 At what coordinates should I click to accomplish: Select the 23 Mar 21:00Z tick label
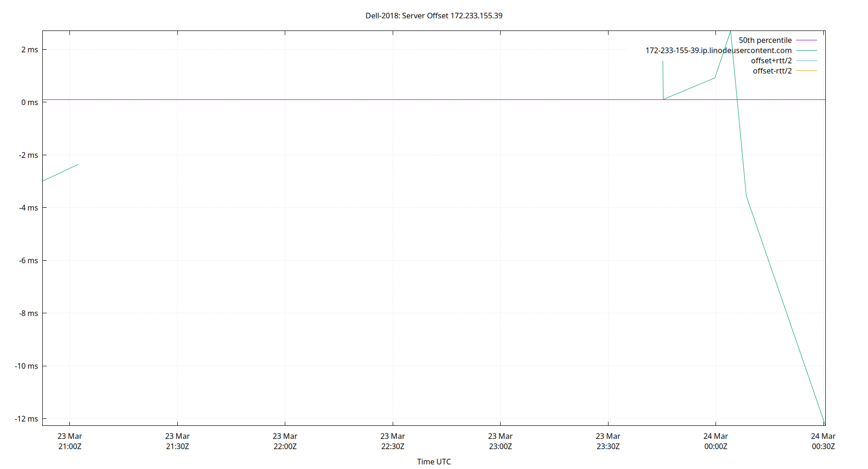[x=69, y=441]
